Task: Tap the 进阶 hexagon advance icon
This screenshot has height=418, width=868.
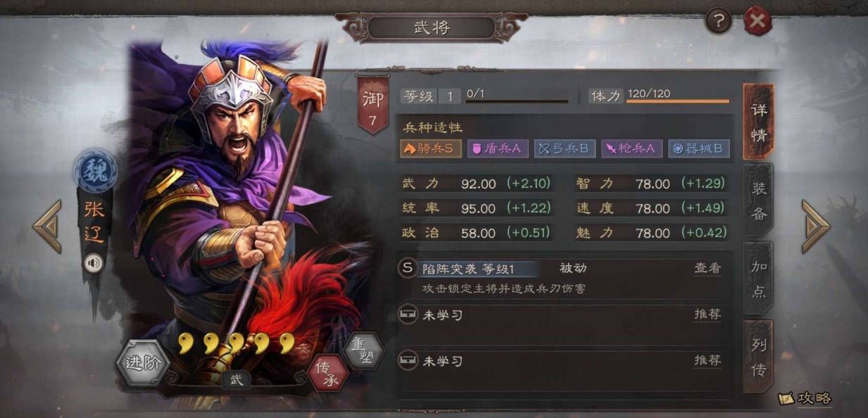Action: pos(142,364)
